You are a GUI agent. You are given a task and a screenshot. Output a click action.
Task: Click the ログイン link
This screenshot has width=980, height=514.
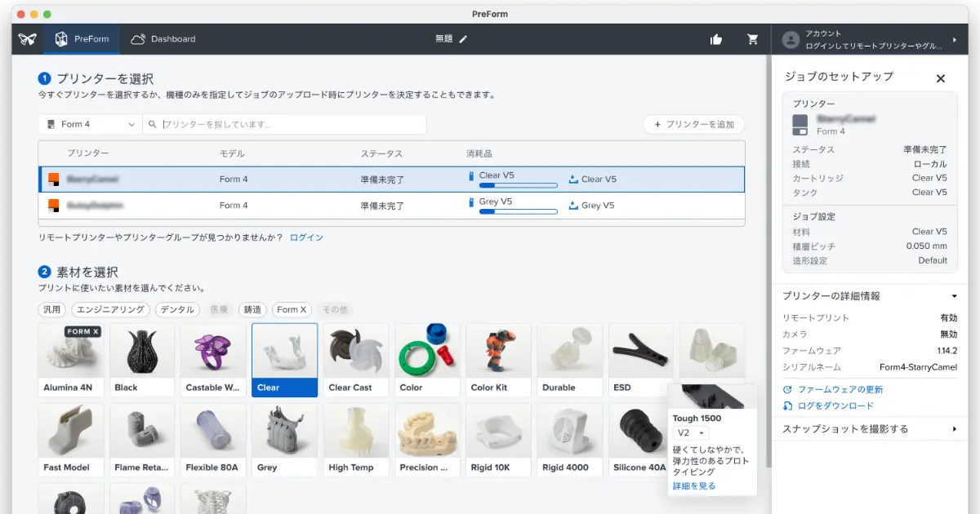(x=306, y=237)
